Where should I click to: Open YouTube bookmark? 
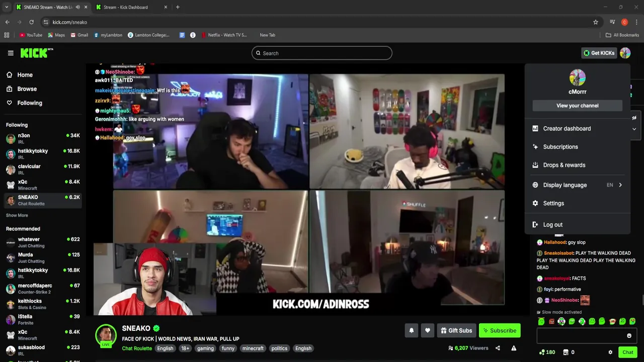[x=31, y=35]
